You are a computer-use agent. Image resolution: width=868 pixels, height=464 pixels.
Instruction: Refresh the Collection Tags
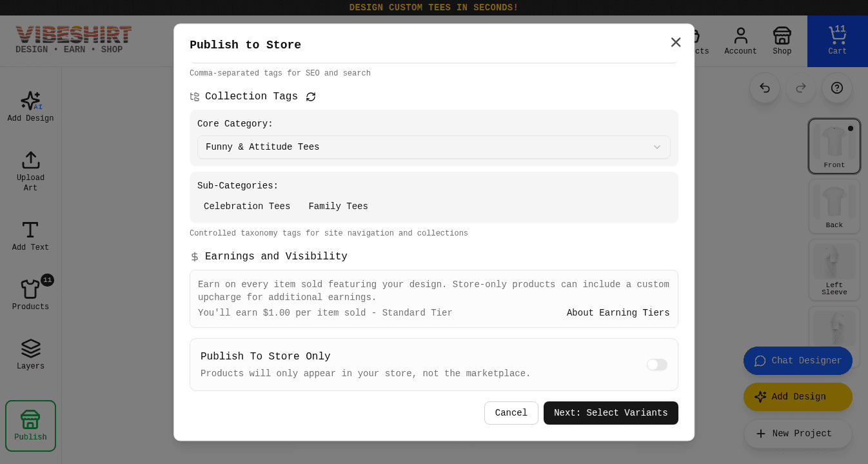point(311,97)
